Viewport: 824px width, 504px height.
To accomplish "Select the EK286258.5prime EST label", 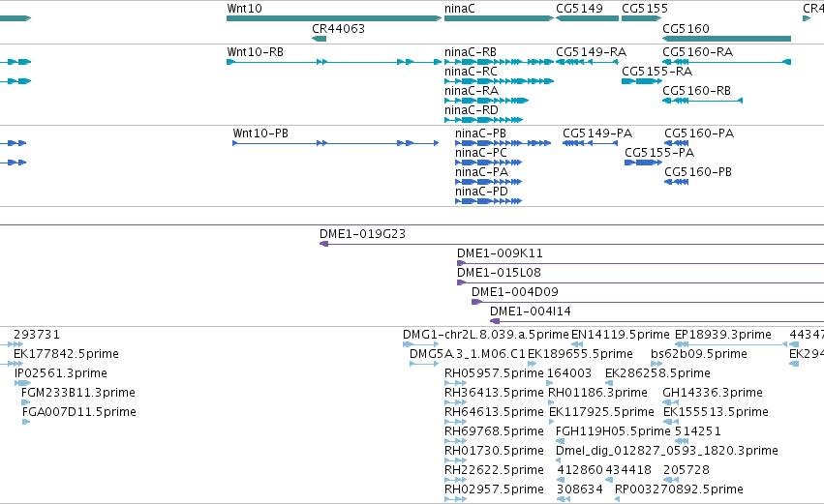I will click(657, 373).
